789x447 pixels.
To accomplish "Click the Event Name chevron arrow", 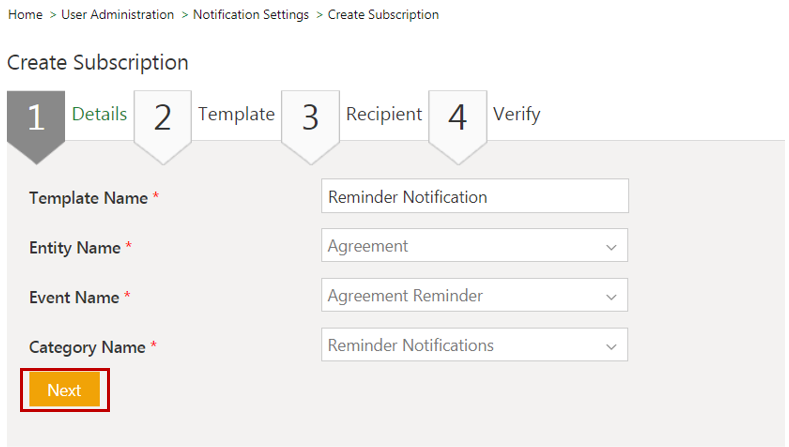I will coord(611,297).
